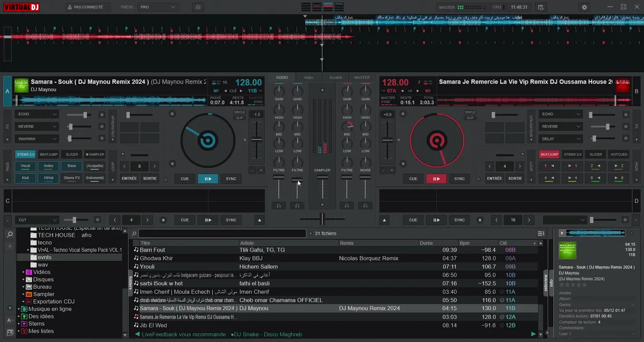The width and height of the screenshot is (644, 342).
Task: Click the deck D stop icon
Action: [x=480, y=220]
